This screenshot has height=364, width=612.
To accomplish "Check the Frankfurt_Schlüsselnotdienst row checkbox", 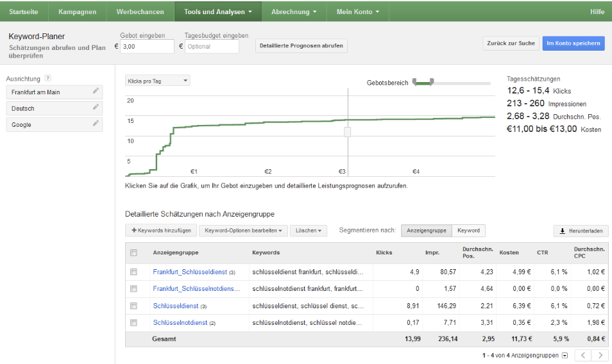I will [x=134, y=289].
